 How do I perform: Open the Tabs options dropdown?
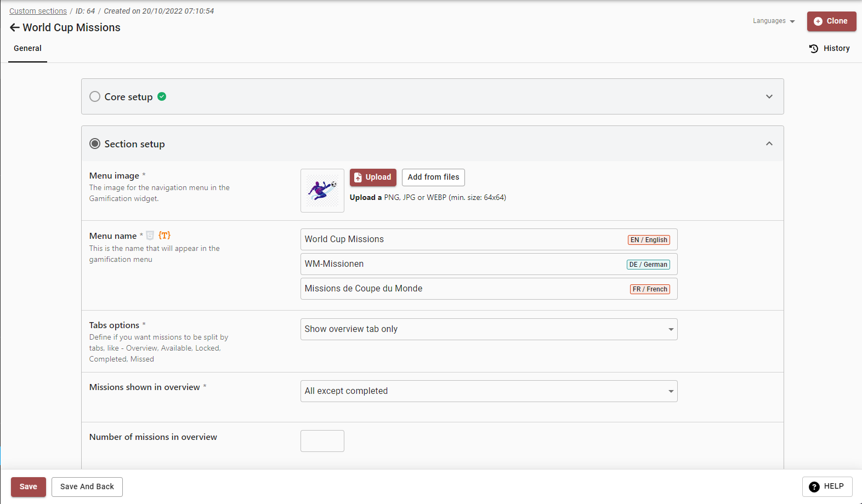pyautogui.click(x=489, y=329)
